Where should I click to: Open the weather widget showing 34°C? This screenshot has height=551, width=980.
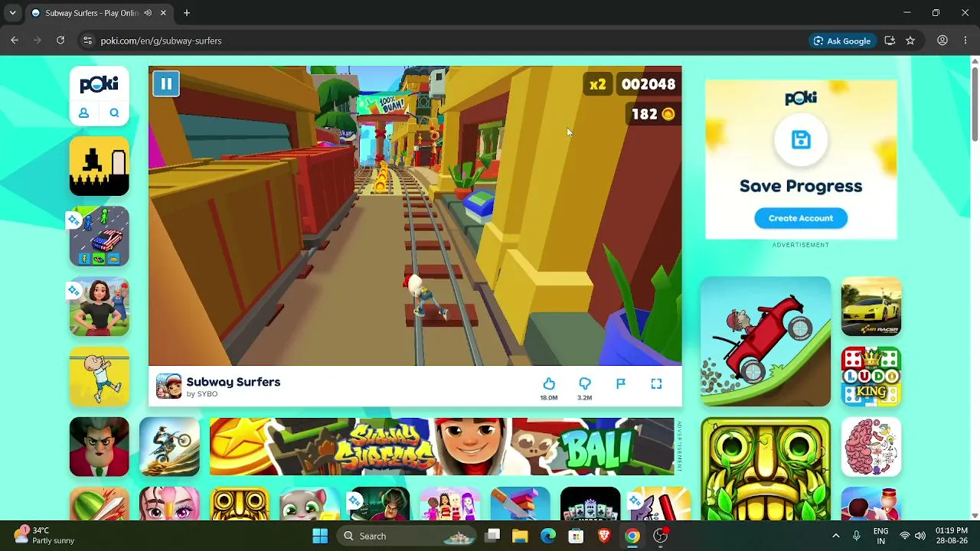click(x=44, y=535)
